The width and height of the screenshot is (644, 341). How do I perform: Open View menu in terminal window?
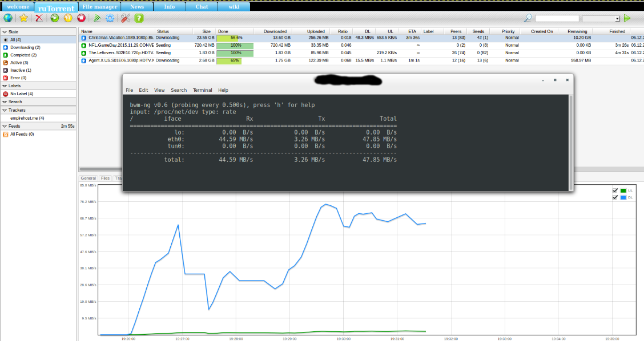tap(159, 90)
